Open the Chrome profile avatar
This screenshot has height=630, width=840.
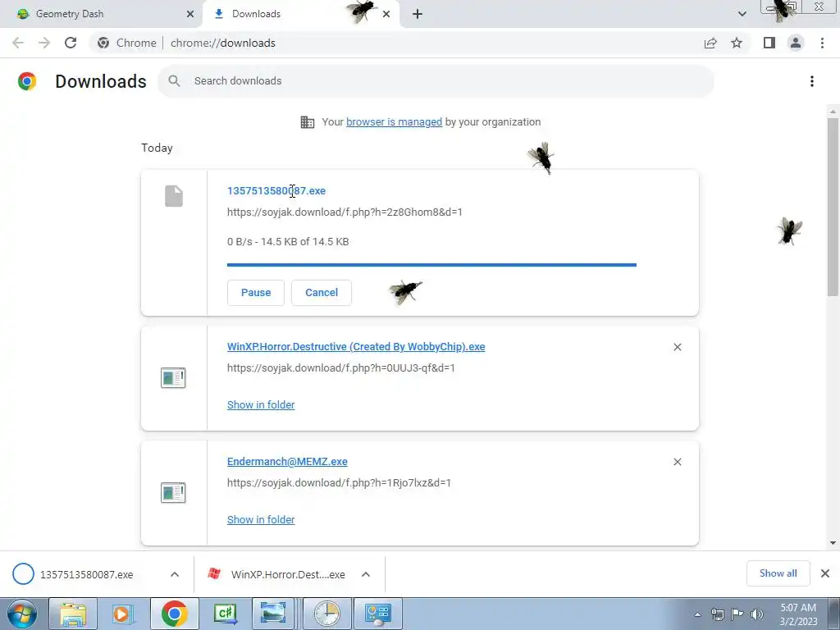[796, 43]
